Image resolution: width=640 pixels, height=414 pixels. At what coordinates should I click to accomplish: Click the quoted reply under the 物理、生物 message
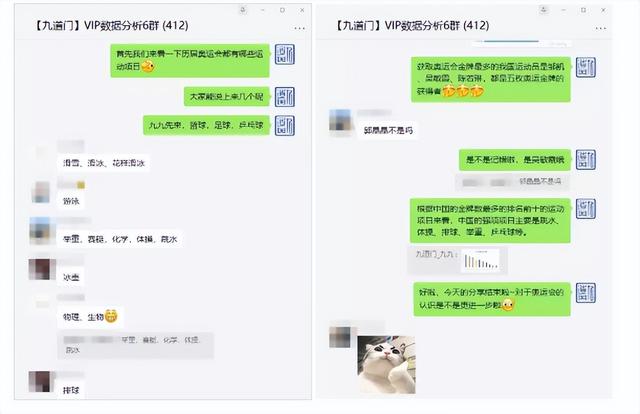pyautogui.click(x=136, y=345)
